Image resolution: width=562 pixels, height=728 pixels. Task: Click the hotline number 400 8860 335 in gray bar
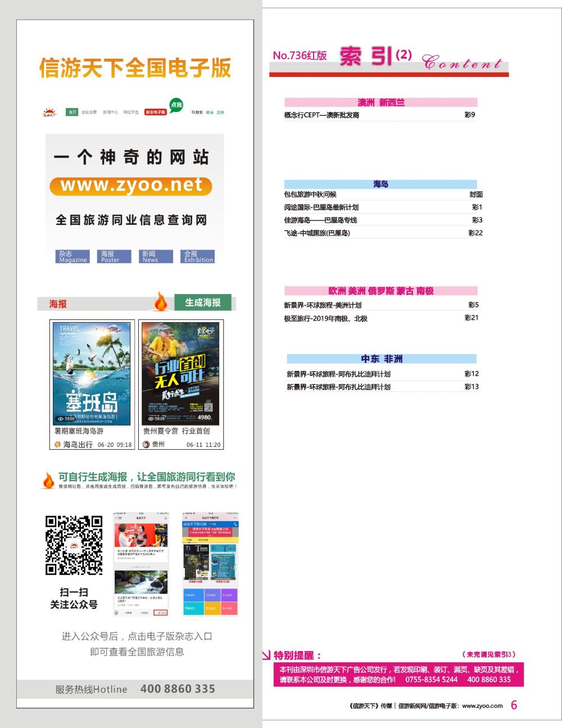click(178, 689)
